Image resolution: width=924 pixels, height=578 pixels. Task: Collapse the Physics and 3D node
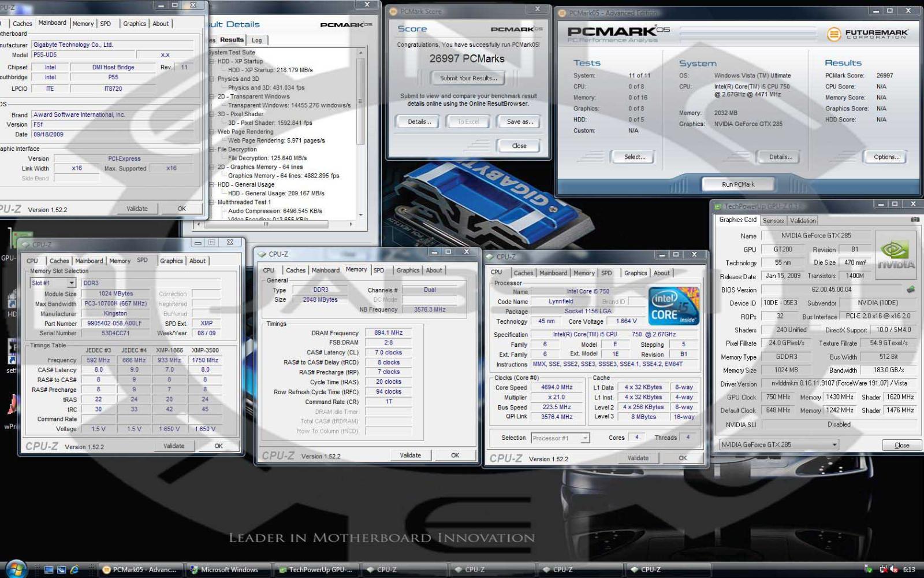(x=212, y=79)
